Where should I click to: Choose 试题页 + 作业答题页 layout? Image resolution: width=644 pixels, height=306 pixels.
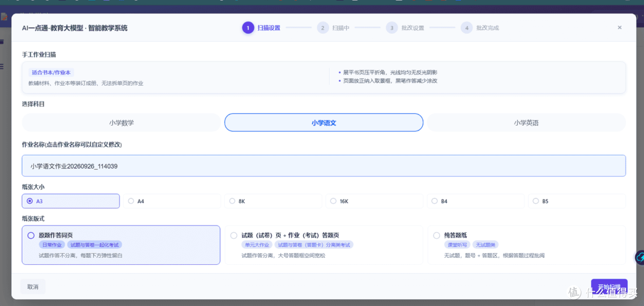click(324, 245)
